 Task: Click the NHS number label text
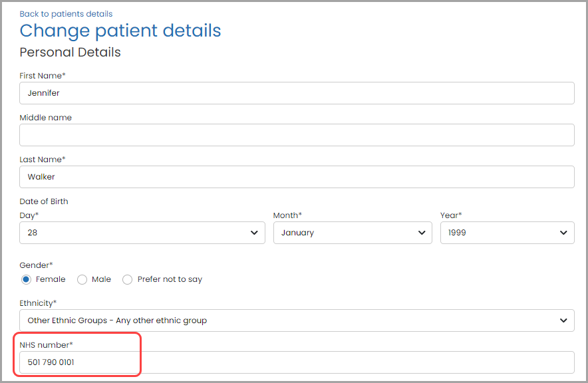(46, 345)
